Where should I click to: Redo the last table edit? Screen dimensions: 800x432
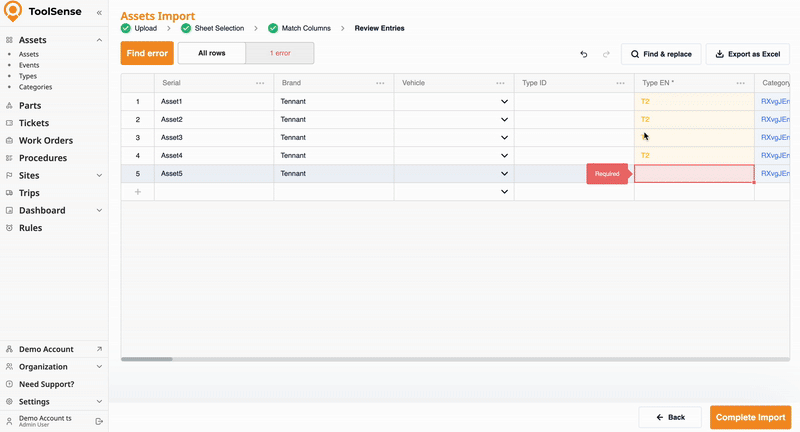tap(606, 54)
